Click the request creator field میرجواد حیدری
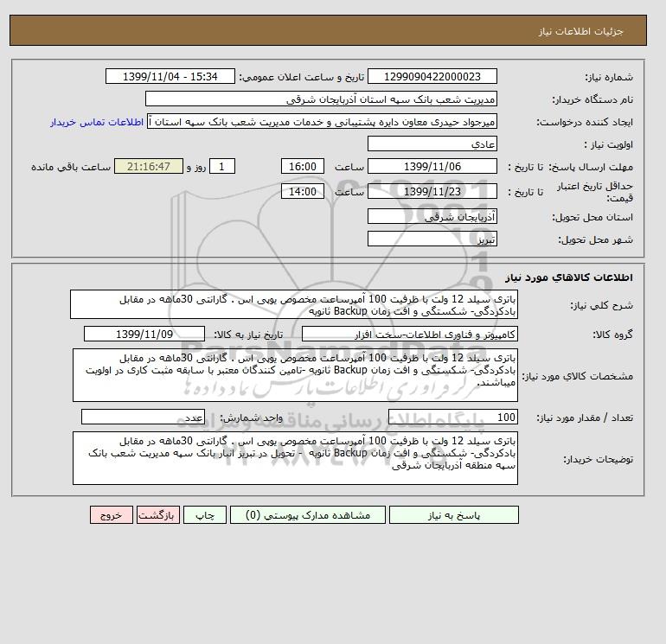 click(x=322, y=122)
